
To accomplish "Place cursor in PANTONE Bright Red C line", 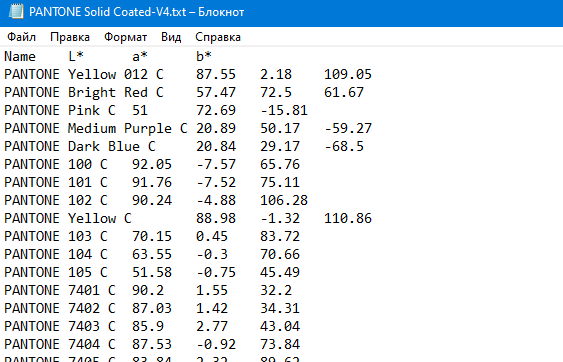I will tap(84, 92).
